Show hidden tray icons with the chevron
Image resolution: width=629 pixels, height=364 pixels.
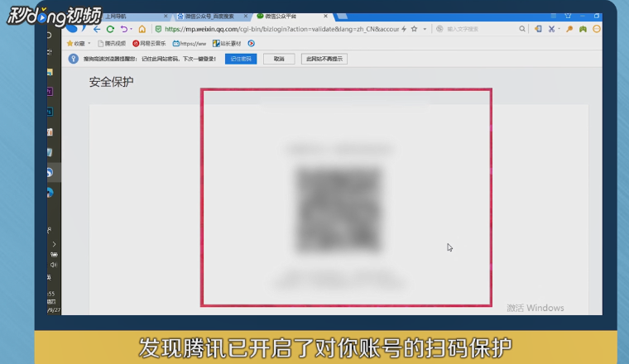[54, 244]
